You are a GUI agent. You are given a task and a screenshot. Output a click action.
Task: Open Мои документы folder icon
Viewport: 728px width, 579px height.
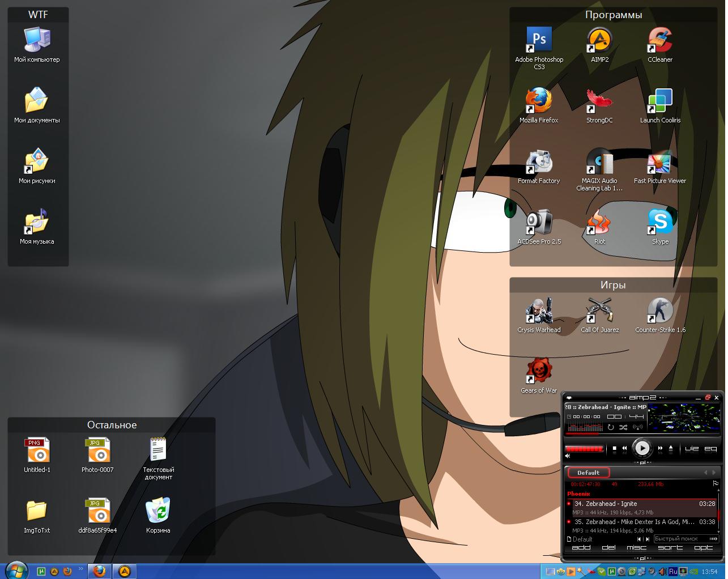tap(37, 105)
